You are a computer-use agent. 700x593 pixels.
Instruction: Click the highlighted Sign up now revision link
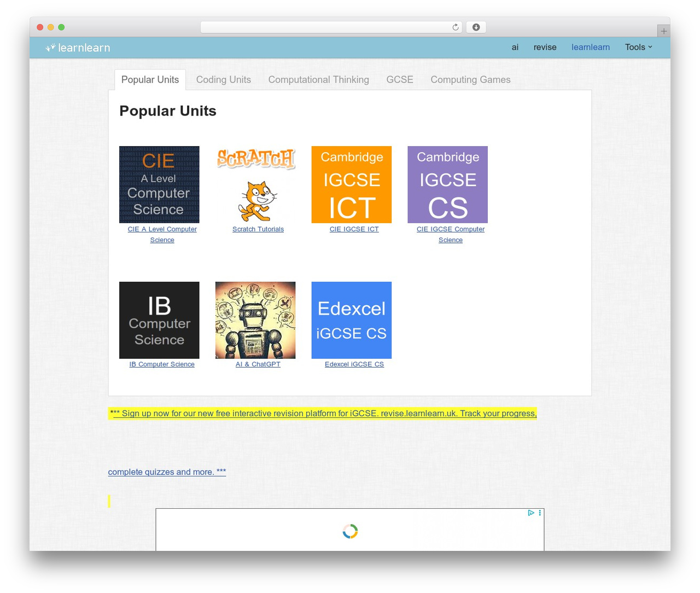[323, 413]
